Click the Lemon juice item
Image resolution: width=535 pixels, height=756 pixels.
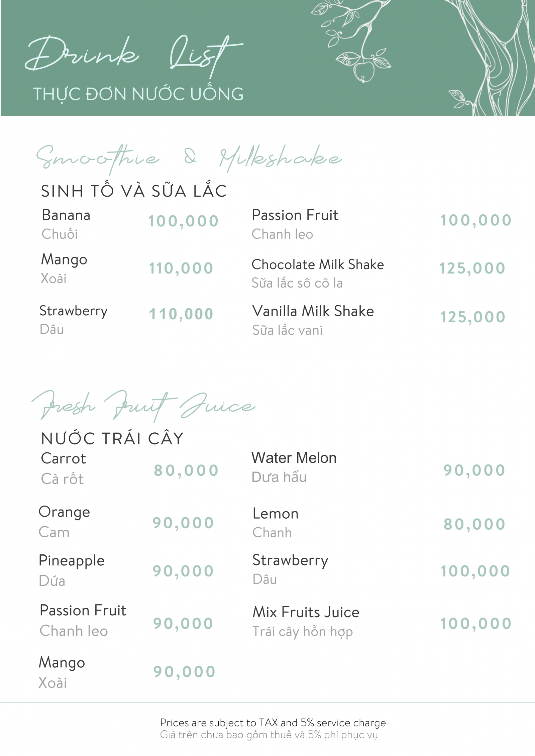tap(276, 514)
